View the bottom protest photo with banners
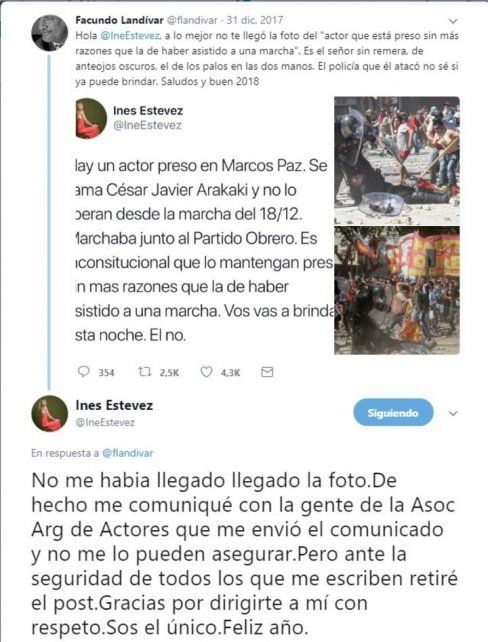The height and width of the screenshot is (642, 488). pos(397,290)
